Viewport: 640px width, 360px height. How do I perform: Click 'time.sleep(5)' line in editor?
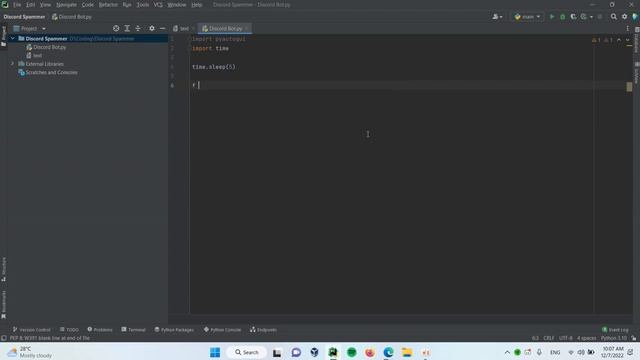pyautogui.click(x=213, y=67)
